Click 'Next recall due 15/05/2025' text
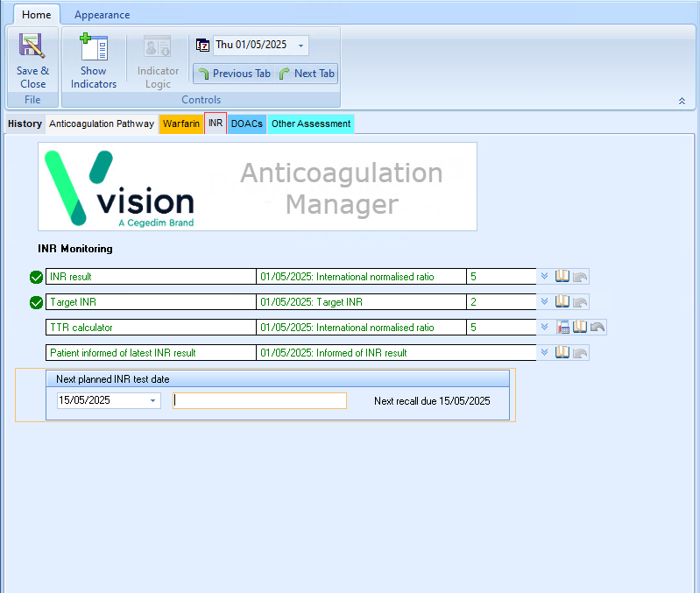700x593 pixels. click(x=432, y=401)
